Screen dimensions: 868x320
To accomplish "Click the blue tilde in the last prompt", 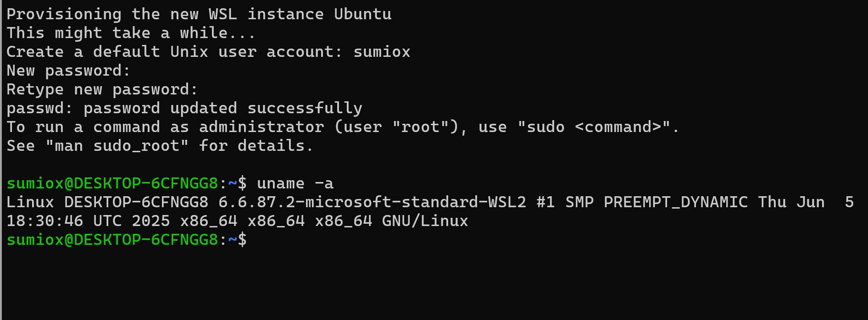I will (x=232, y=240).
